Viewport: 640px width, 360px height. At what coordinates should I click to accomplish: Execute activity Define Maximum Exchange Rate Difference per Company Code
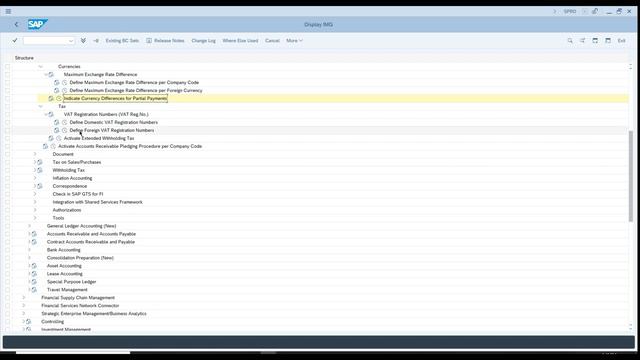pyautogui.click(x=64, y=82)
